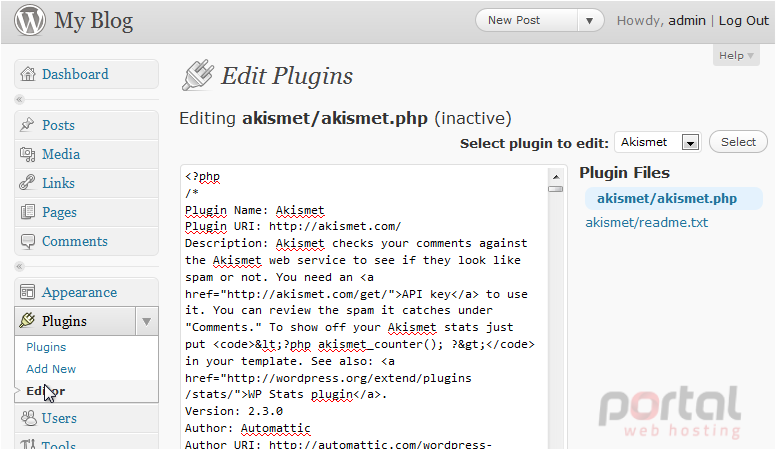This screenshot has width=776, height=450.
Task: Click the large plug icon beside Edit Plugins
Action: 198,75
